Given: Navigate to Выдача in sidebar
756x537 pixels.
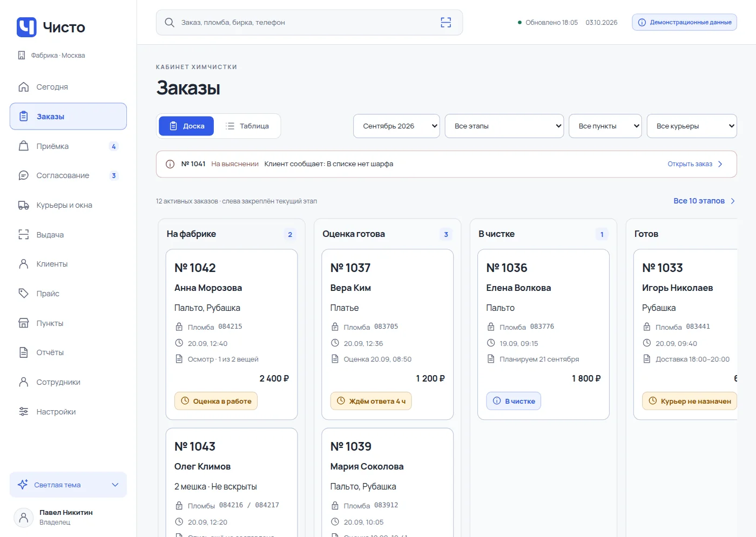Looking at the screenshot, I should coord(68,235).
